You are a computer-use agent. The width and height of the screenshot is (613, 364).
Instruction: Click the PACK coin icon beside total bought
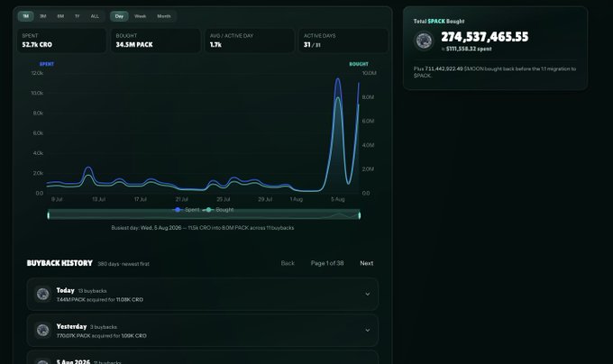(x=424, y=41)
